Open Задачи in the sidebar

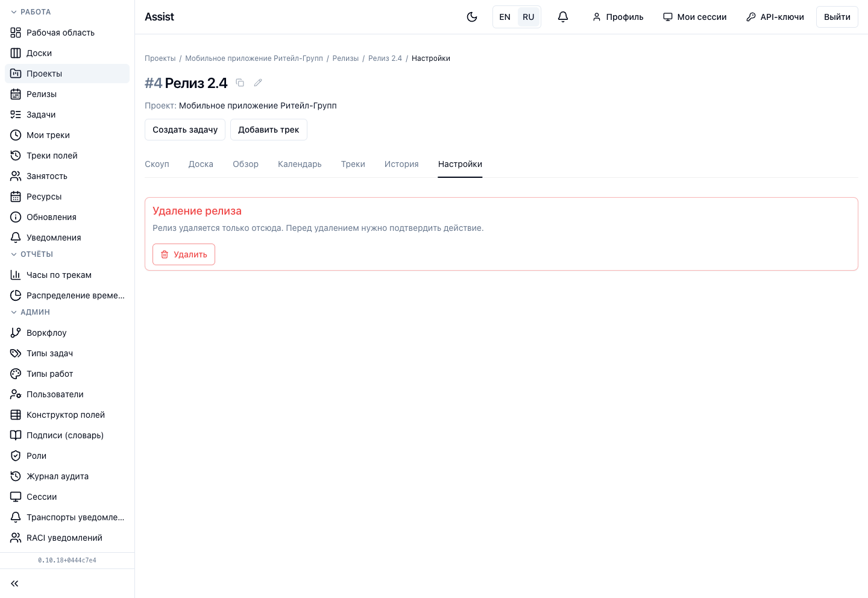pos(67,115)
